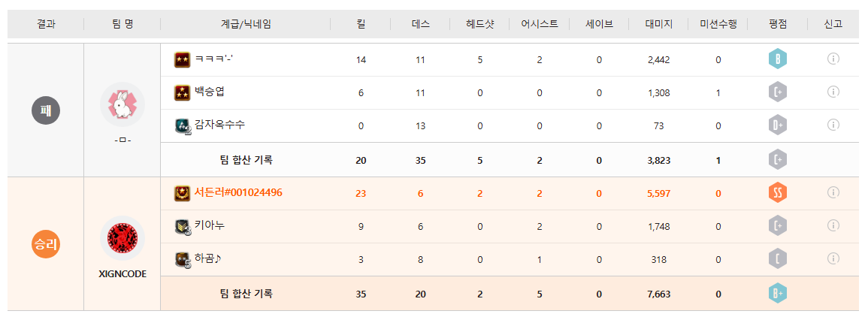
Task: Click the report icon for 하곰♪
Action: [833, 258]
